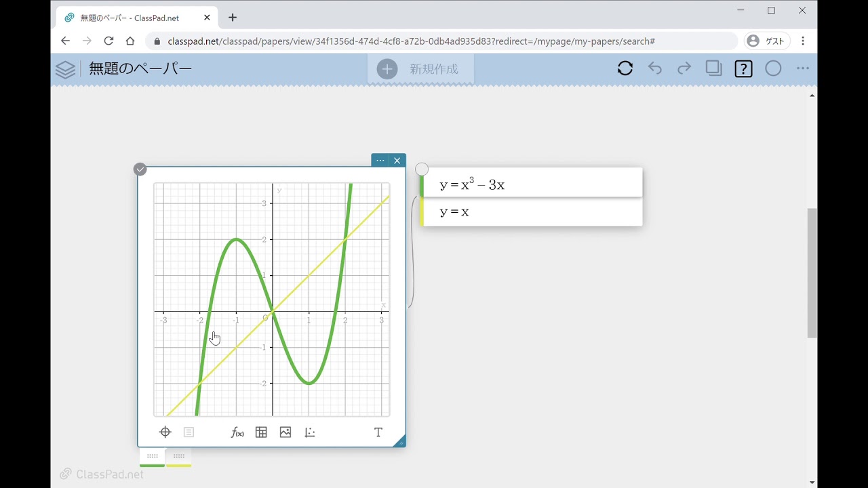Select the 無題のペーパー - ClassPad.net tab

(x=137, y=18)
